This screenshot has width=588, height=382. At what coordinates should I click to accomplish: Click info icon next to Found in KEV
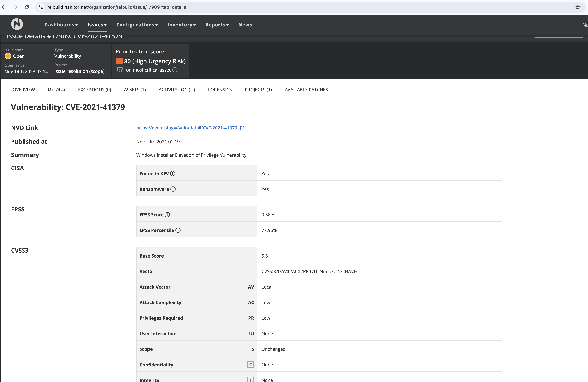173,174
